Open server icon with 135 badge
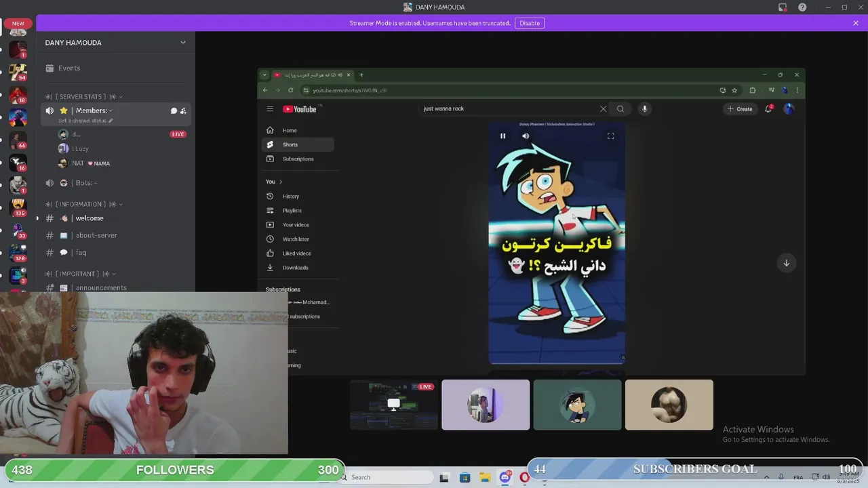Screen dimensions: 868x488 pyautogui.click(x=18, y=206)
